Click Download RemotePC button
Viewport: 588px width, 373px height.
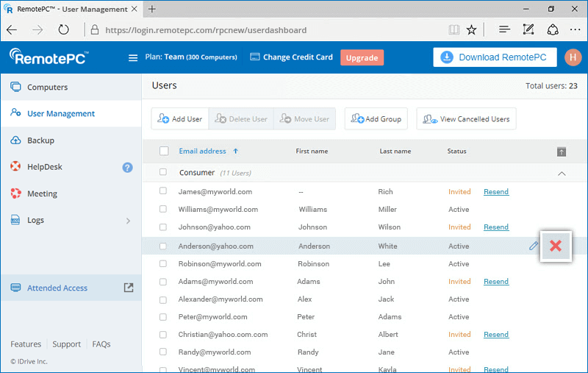click(495, 57)
